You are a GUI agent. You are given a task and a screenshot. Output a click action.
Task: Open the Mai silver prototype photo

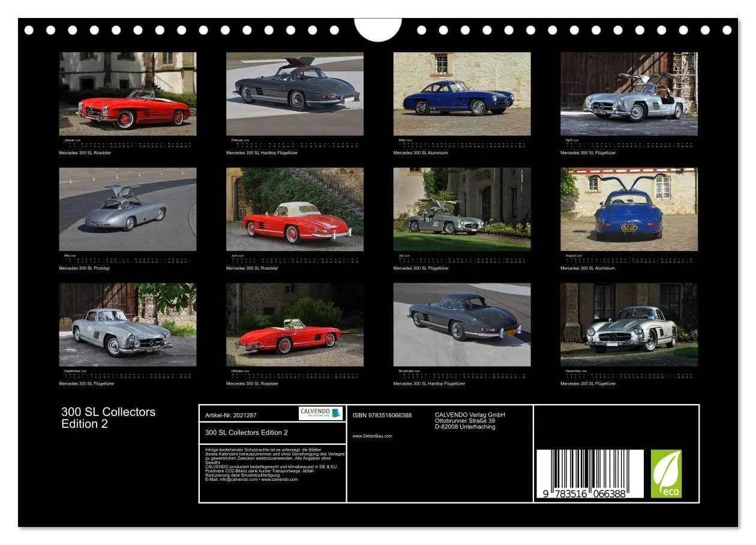coord(128,209)
